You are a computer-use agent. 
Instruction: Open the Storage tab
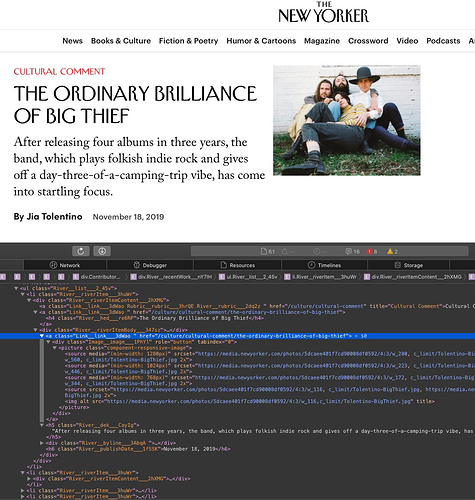pyautogui.click(x=408, y=265)
